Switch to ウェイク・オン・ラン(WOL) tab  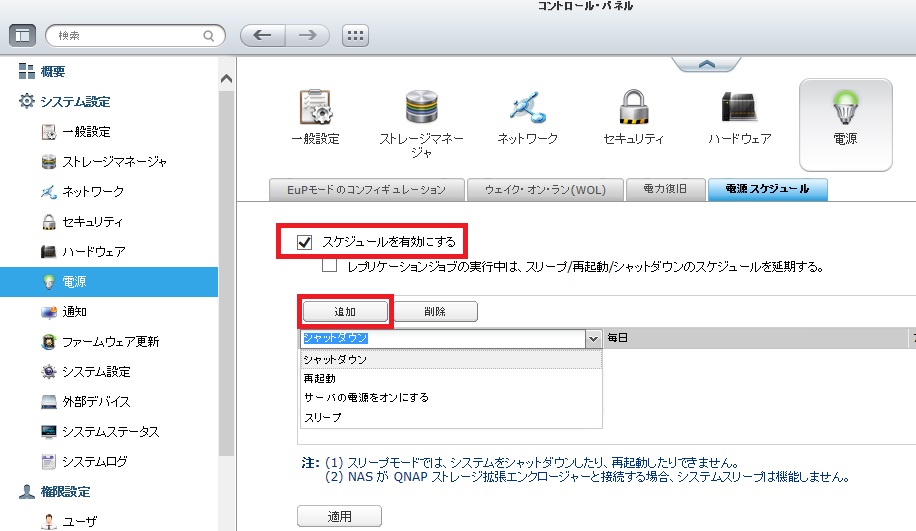pyautogui.click(x=545, y=190)
